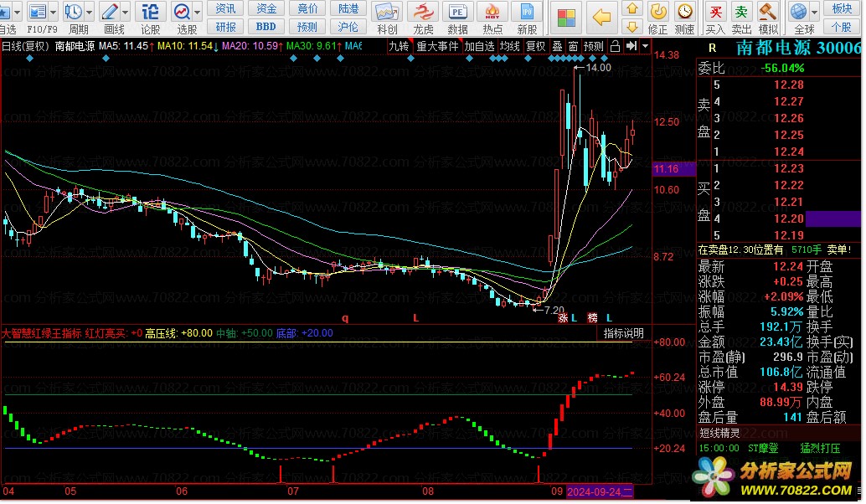
Task: Click the 板块 sector button
Action: (842, 8)
